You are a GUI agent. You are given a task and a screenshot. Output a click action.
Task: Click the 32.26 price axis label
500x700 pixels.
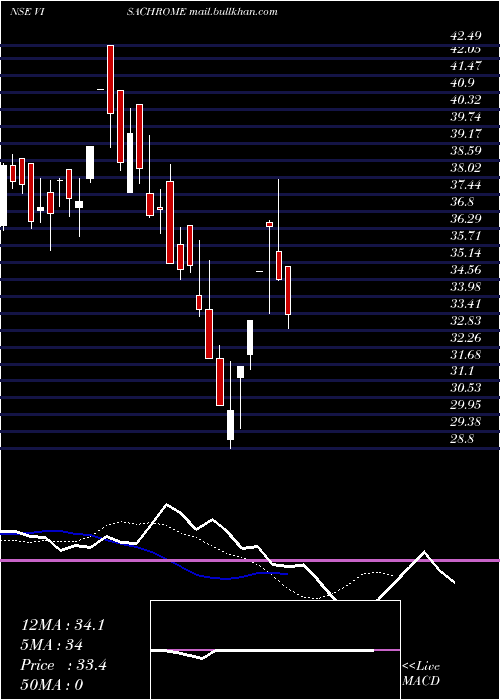click(466, 338)
